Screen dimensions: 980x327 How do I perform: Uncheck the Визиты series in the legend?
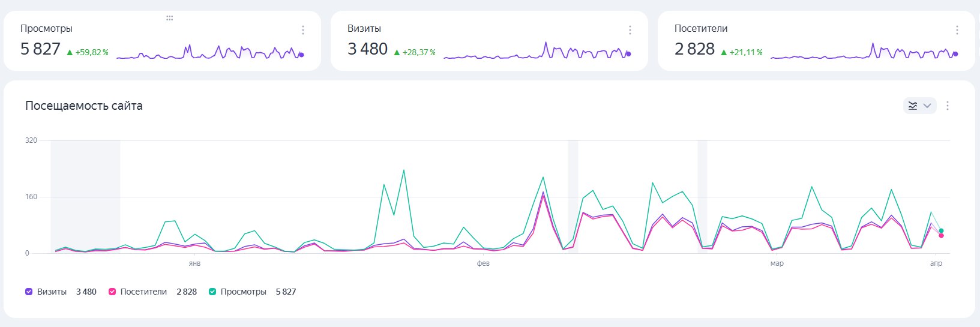29,292
